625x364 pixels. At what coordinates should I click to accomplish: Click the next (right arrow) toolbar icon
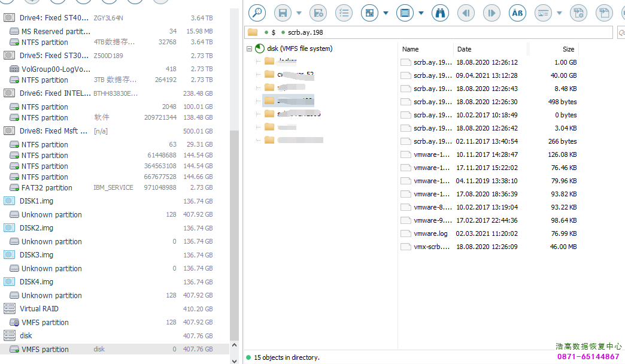click(x=491, y=12)
